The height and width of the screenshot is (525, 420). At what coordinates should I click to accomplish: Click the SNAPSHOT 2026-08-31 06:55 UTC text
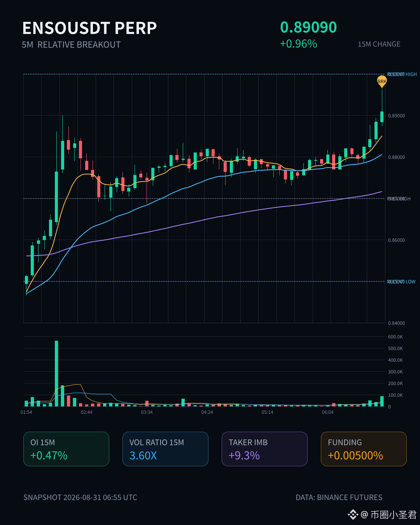coord(80,497)
